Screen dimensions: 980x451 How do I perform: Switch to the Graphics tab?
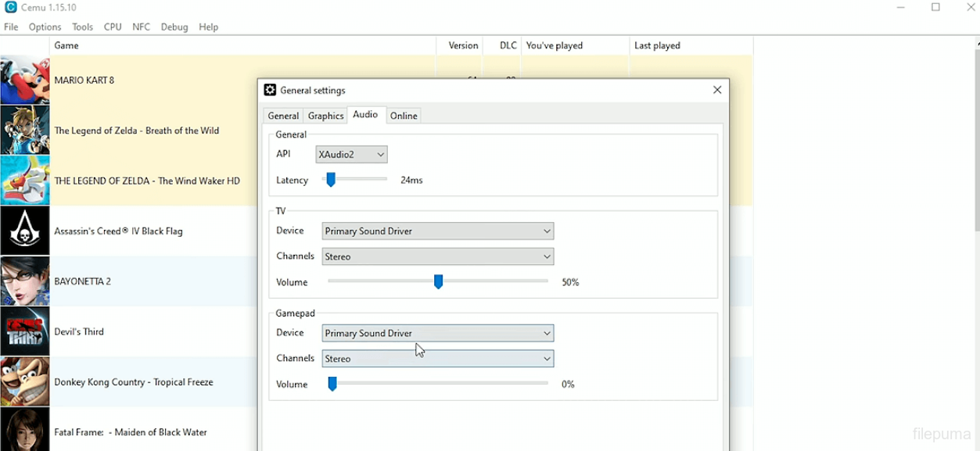[x=325, y=116]
